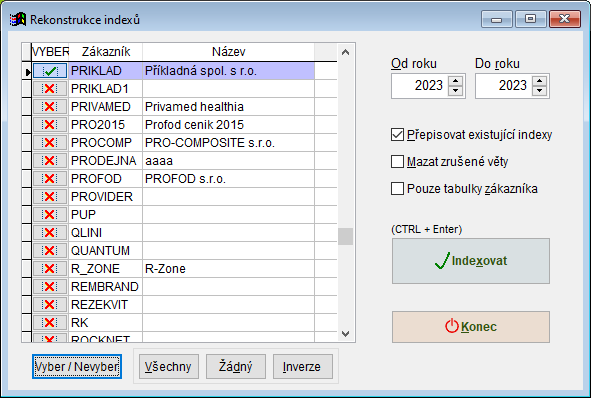Screen dimensions: 591x398
Task: Toggle the red X for PRODEJNA
Action: (50, 161)
